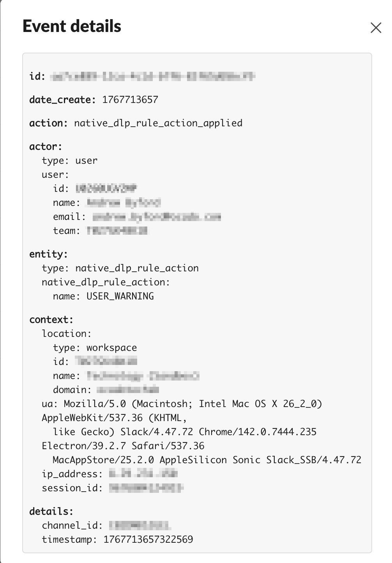Click the entity type native_dlp_rule_action value
The image size is (392, 563).
click(137, 268)
